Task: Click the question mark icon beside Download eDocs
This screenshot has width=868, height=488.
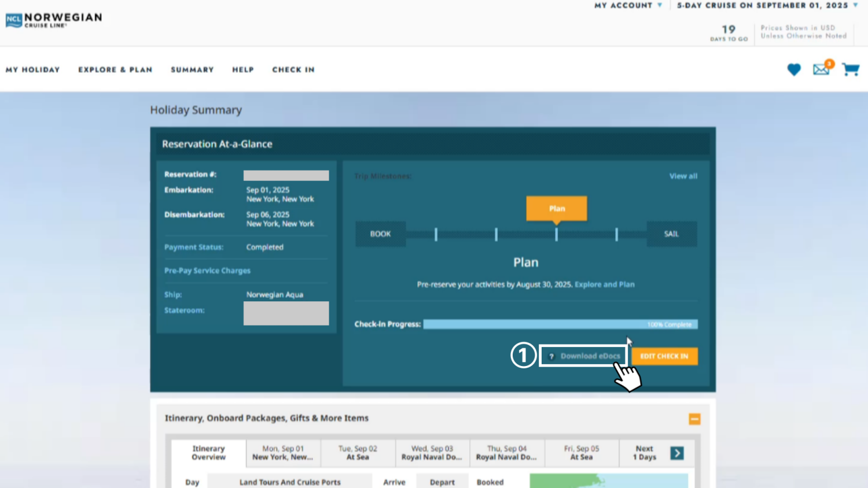Action: (551, 356)
